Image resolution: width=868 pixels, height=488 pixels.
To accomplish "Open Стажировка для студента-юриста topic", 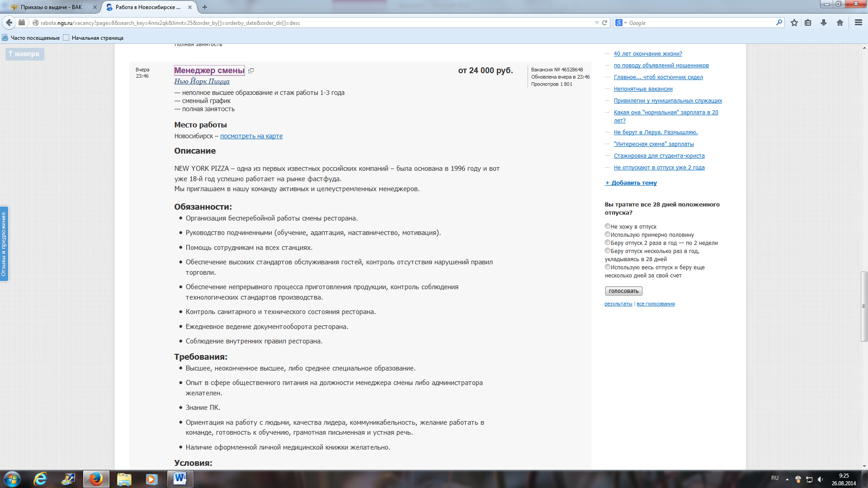I will (659, 156).
